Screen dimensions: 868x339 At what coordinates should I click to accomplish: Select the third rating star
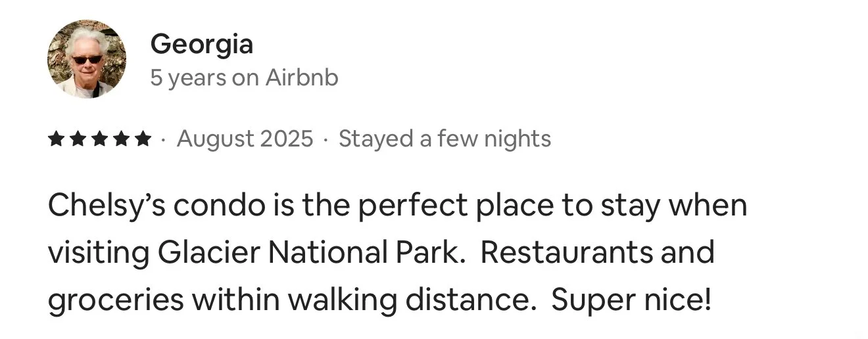pyautogui.click(x=100, y=139)
